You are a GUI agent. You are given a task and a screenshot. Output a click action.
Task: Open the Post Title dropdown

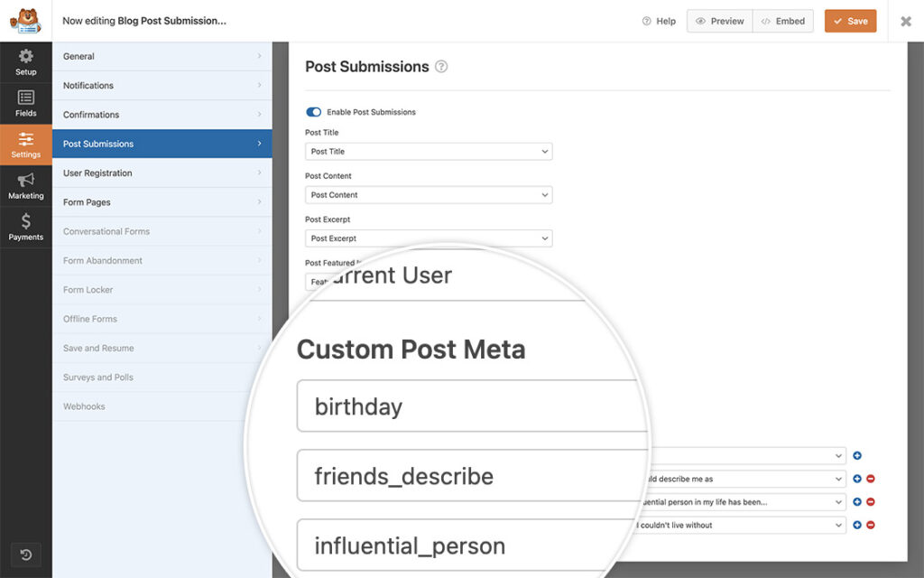pos(429,151)
